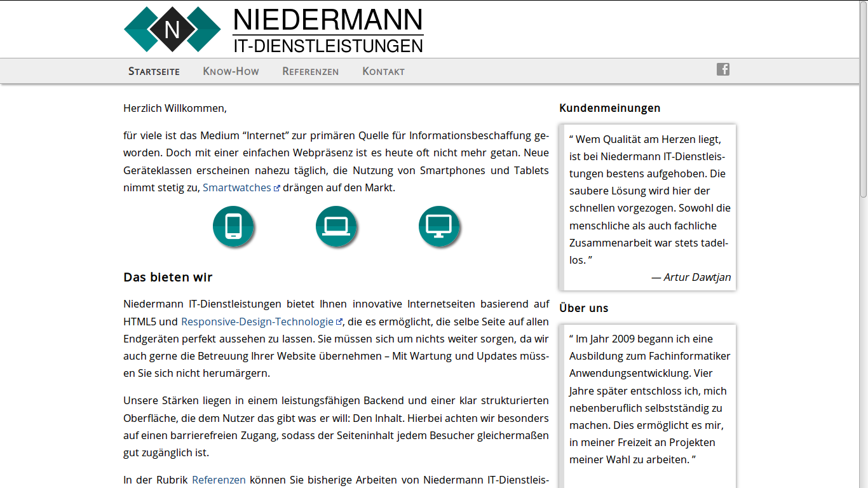Click the smartphone round icon

pos(233,226)
